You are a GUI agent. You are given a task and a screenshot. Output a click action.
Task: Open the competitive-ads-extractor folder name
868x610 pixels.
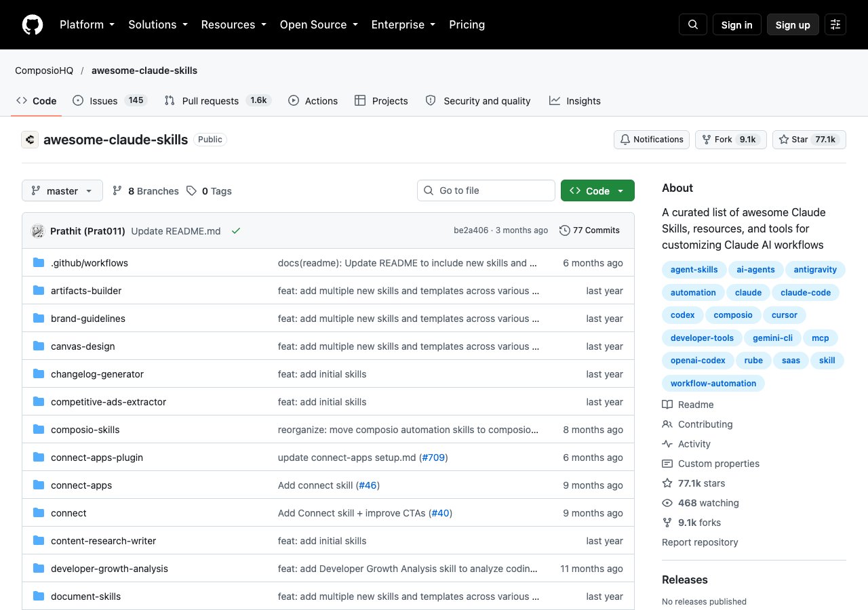(x=108, y=402)
